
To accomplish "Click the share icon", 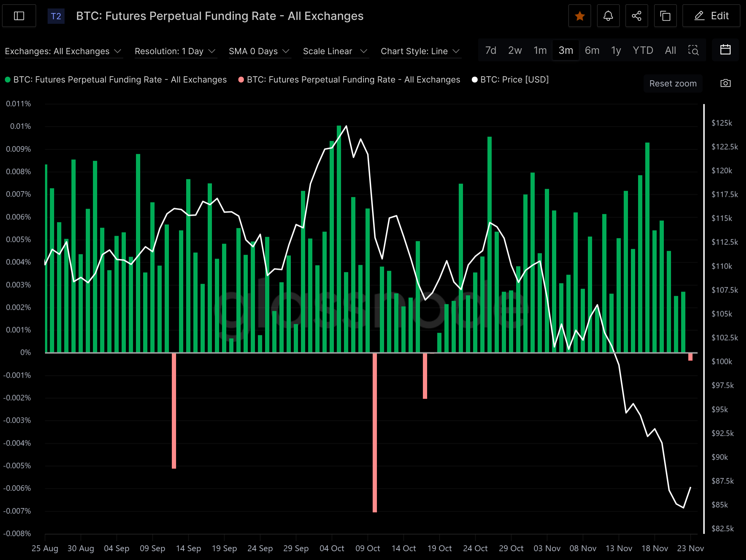I will [x=636, y=16].
